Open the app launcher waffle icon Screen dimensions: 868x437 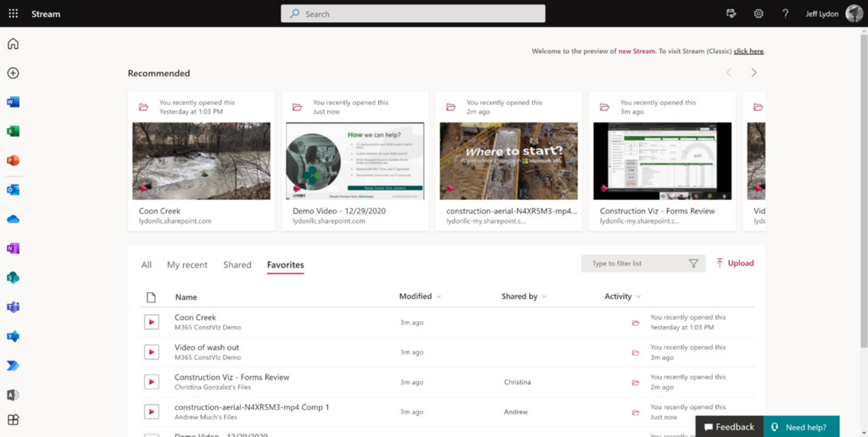[x=13, y=14]
